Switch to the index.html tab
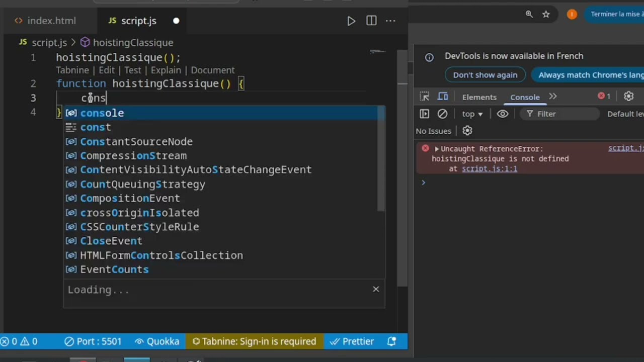The width and height of the screenshot is (644, 362). pos(45,21)
